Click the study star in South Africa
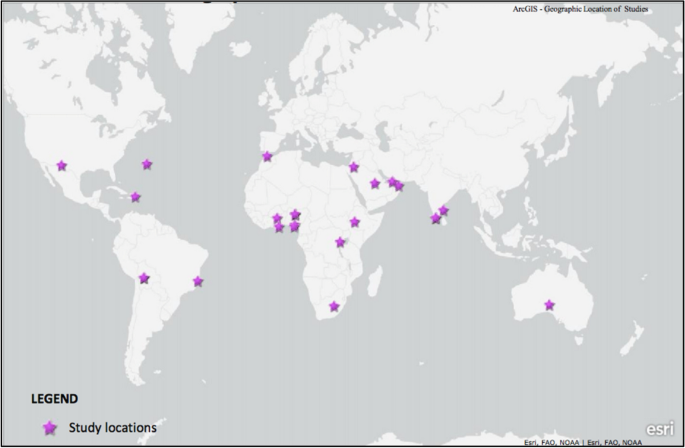 (334, 306)
